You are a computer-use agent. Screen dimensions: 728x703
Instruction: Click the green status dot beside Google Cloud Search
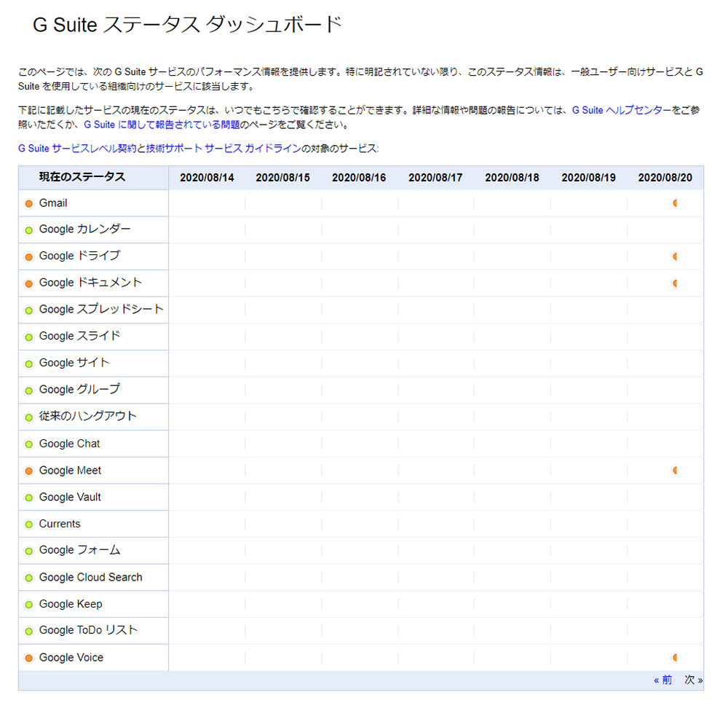point(29,578)
